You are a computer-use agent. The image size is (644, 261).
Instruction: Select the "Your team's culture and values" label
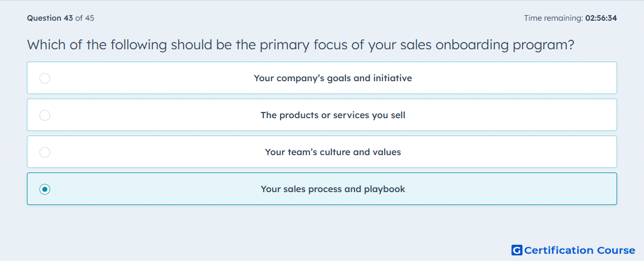click(333, 152)
